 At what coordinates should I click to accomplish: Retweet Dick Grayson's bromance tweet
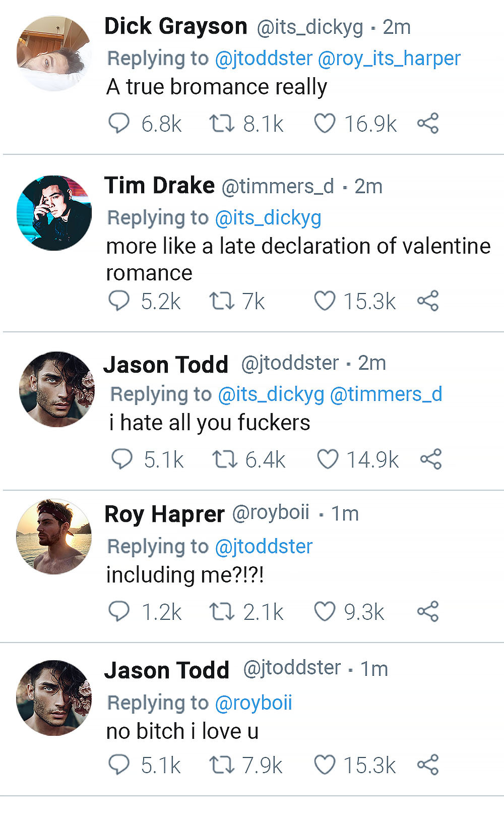tap(222, 123)
